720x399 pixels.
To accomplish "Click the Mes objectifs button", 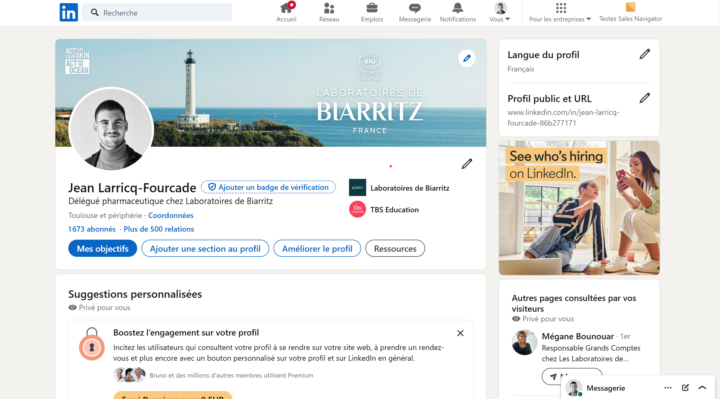I will click(102, 248).
